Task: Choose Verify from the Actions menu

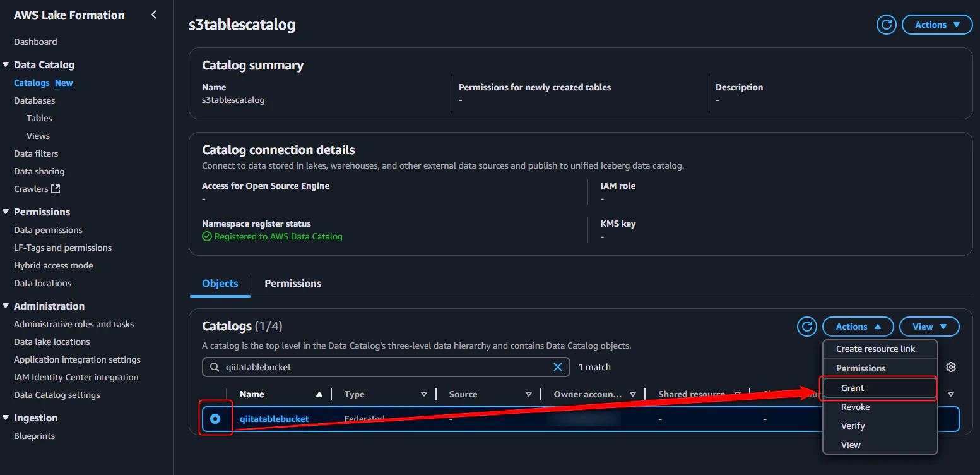Action: tap(880, 426)
